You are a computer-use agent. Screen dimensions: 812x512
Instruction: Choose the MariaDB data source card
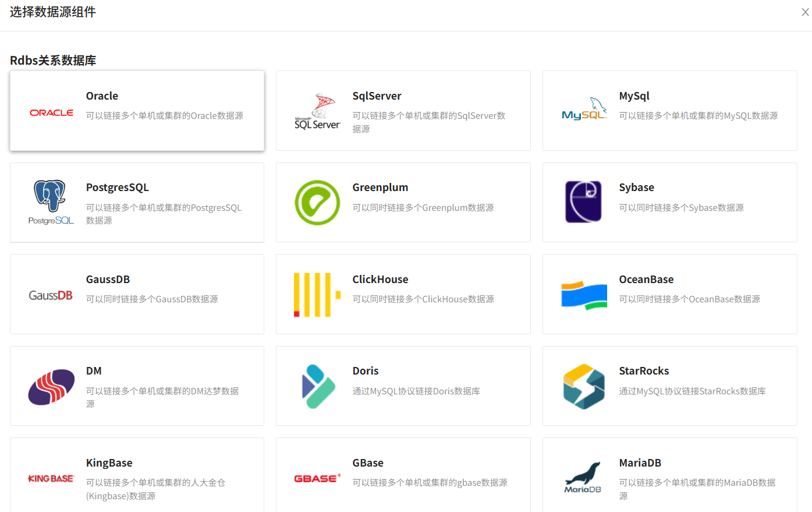tap(669, 478)
